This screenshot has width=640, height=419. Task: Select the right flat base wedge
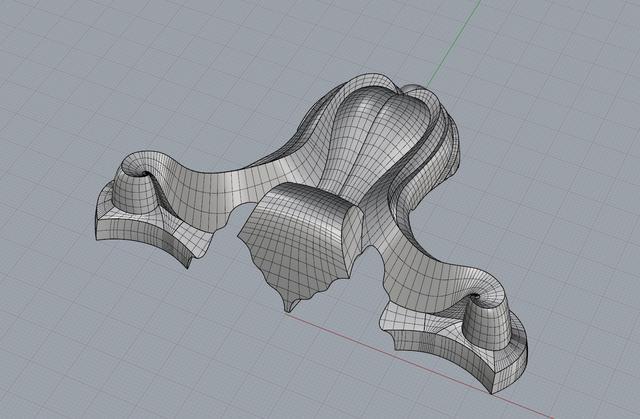453,347
